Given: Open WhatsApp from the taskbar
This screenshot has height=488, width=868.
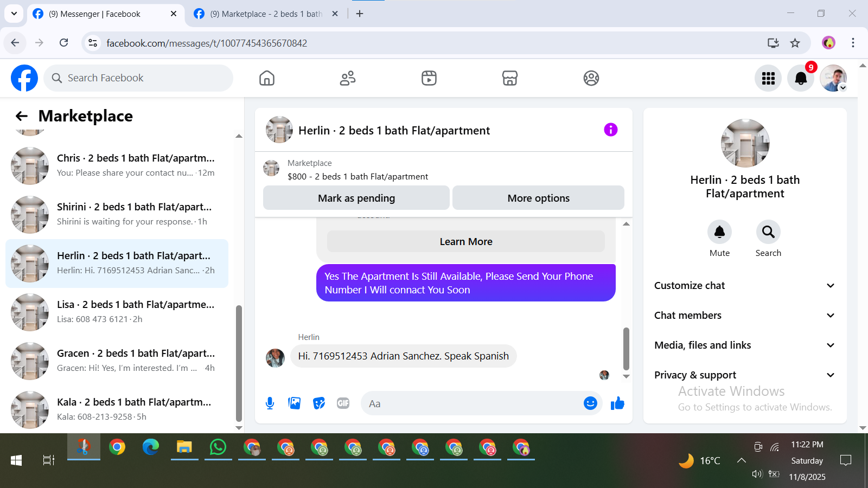Looking at the screenshot, I should point(218,447).
